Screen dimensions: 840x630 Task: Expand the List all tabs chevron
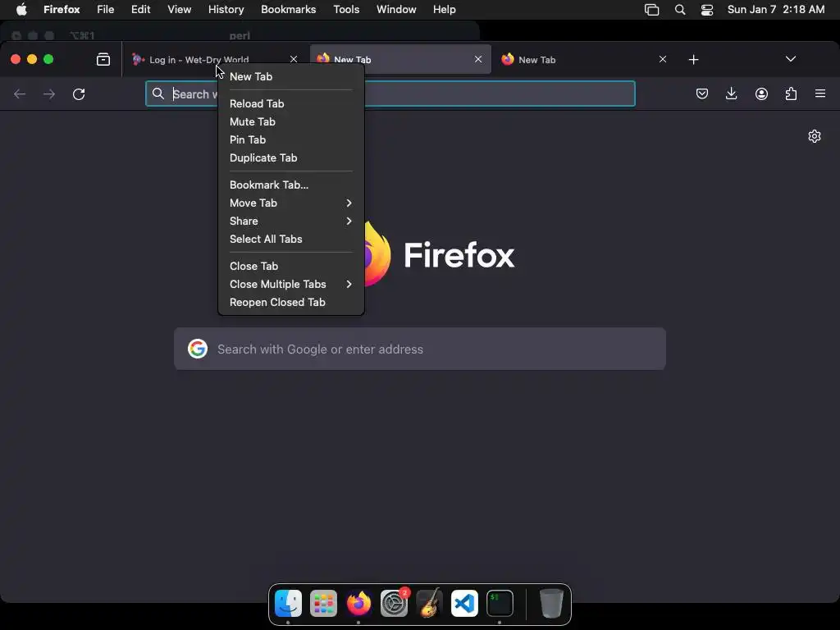click(x=790, y=59)
